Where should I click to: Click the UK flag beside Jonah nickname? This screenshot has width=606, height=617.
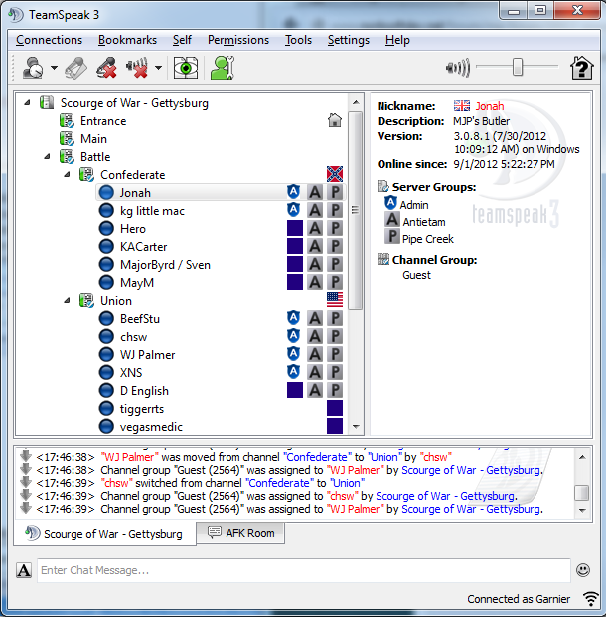point(462,105)
